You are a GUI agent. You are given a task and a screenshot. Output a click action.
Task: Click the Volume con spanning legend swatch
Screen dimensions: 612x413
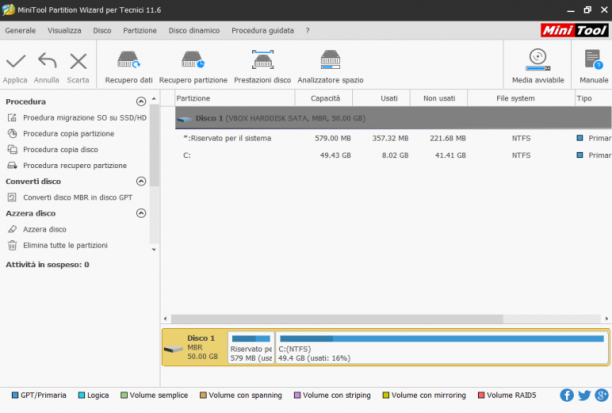[x=203, y=395]
